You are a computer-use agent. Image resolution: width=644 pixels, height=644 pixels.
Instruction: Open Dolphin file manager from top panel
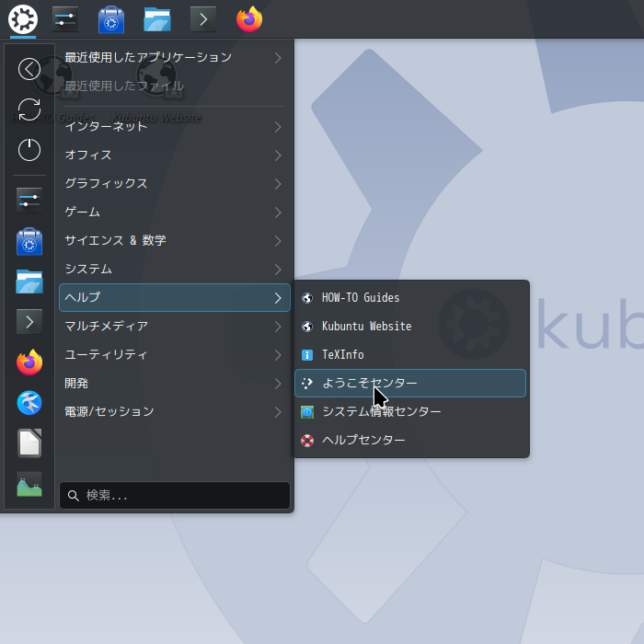pyautogui.click(x=157, y=19)
